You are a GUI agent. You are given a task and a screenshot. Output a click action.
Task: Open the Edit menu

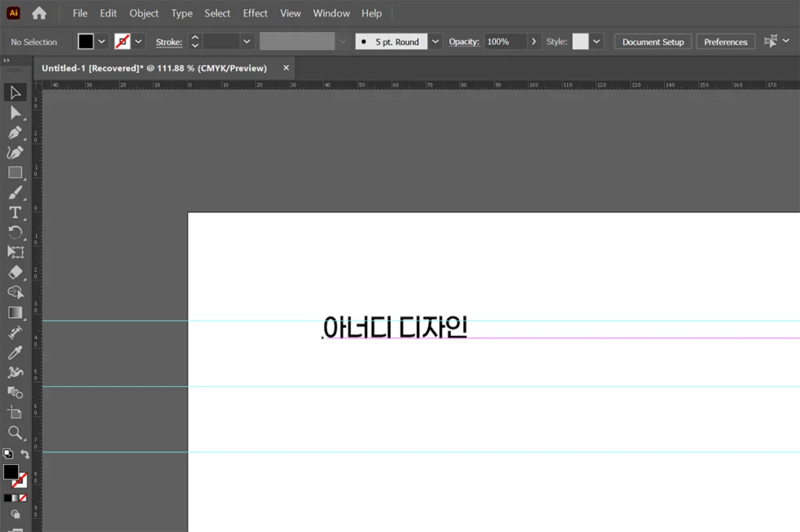point(108,13)
